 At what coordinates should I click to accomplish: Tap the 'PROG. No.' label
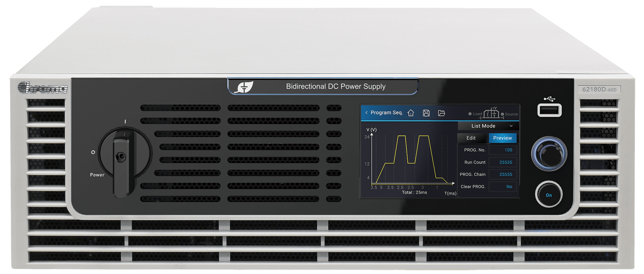475,150
